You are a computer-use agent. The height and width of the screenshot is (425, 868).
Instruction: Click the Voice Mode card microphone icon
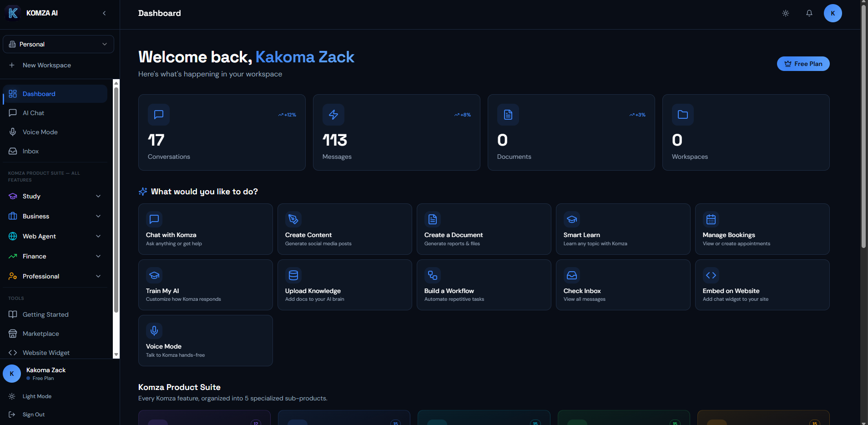click(154, 331)
